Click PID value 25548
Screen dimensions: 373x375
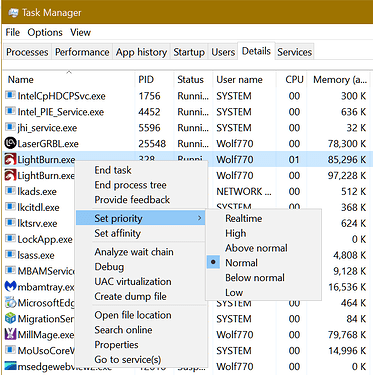tap(152, 144)
